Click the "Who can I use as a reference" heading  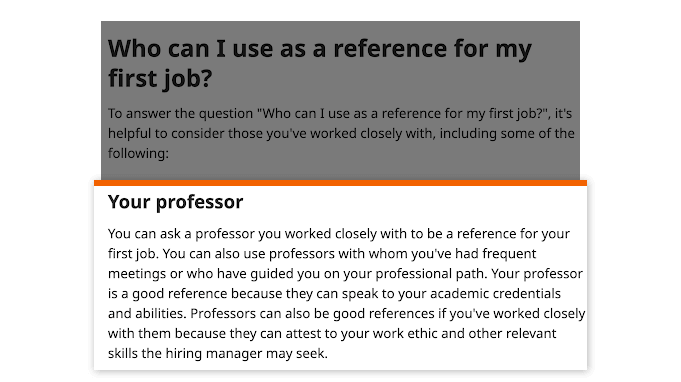click(320, 63)
